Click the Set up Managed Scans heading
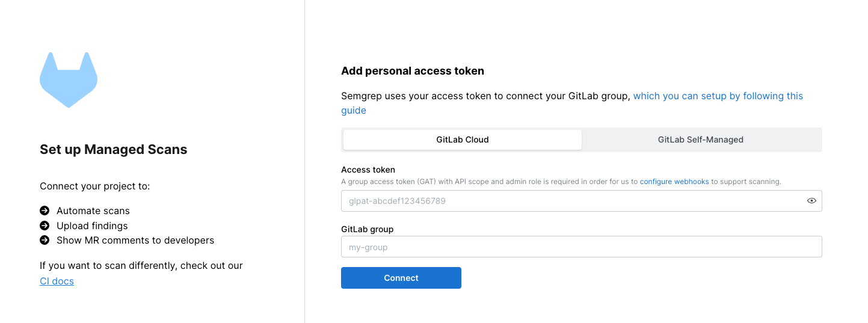Viewport: 868px width, 323px height. coord(114,150)
